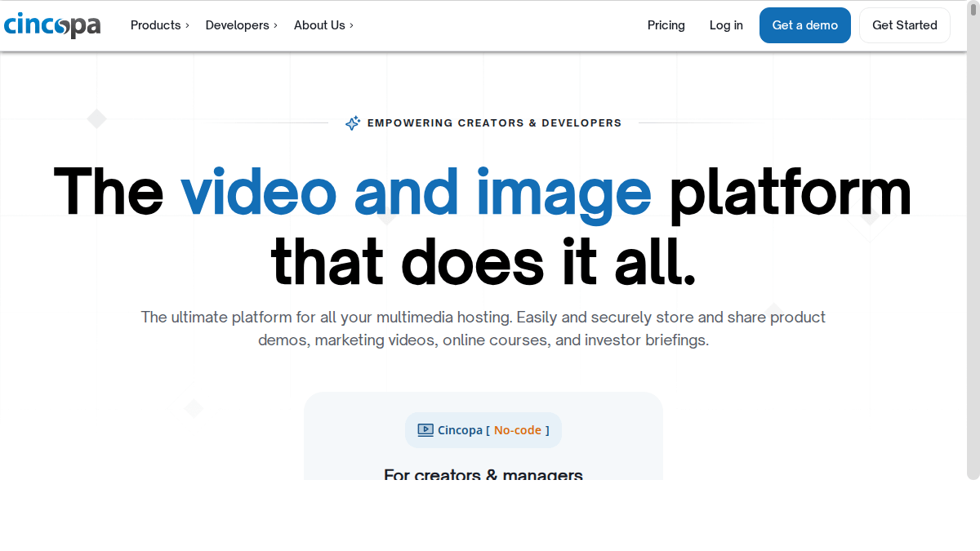Select Log in from the navigation bar

coord(726,25)
